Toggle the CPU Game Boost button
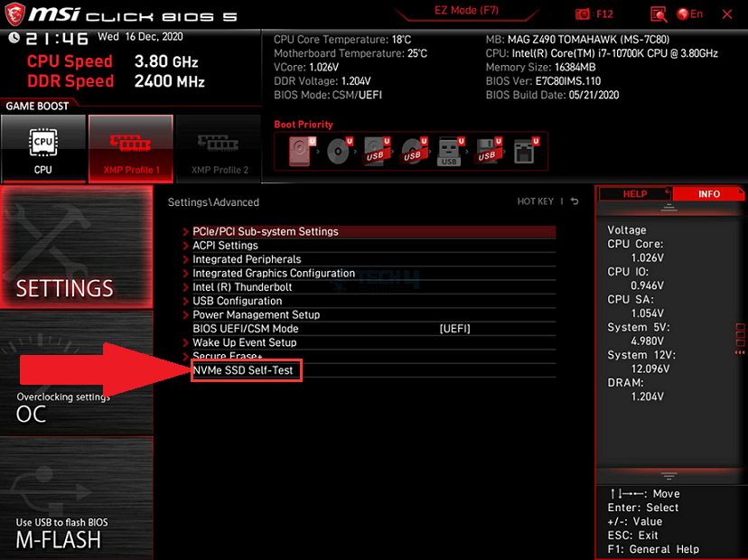 point(42,148)
